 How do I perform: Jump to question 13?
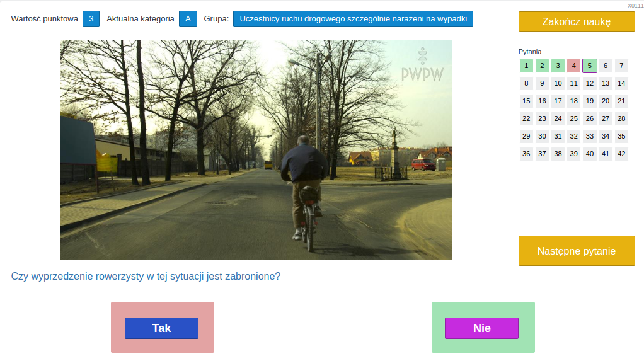[x=606, y=83]
